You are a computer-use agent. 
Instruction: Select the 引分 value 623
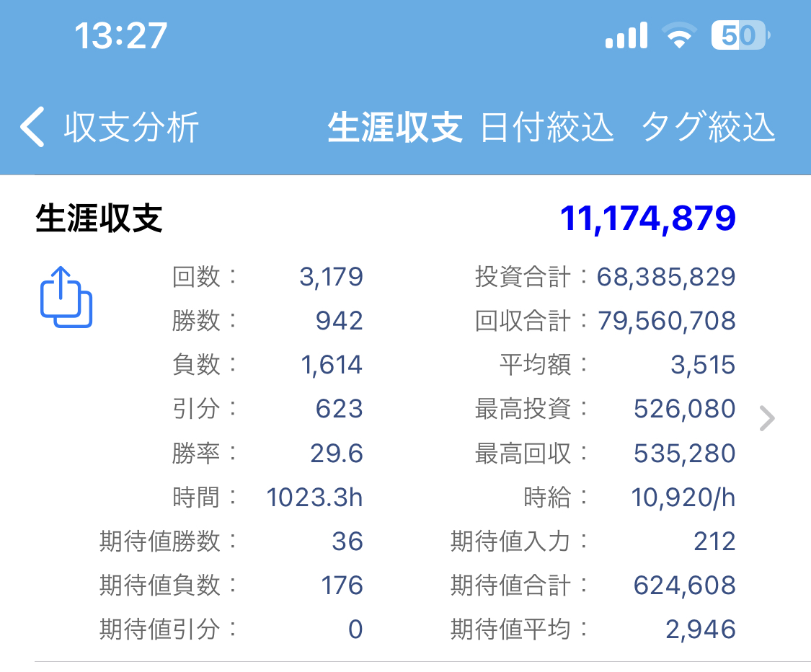tap(340, 410)
